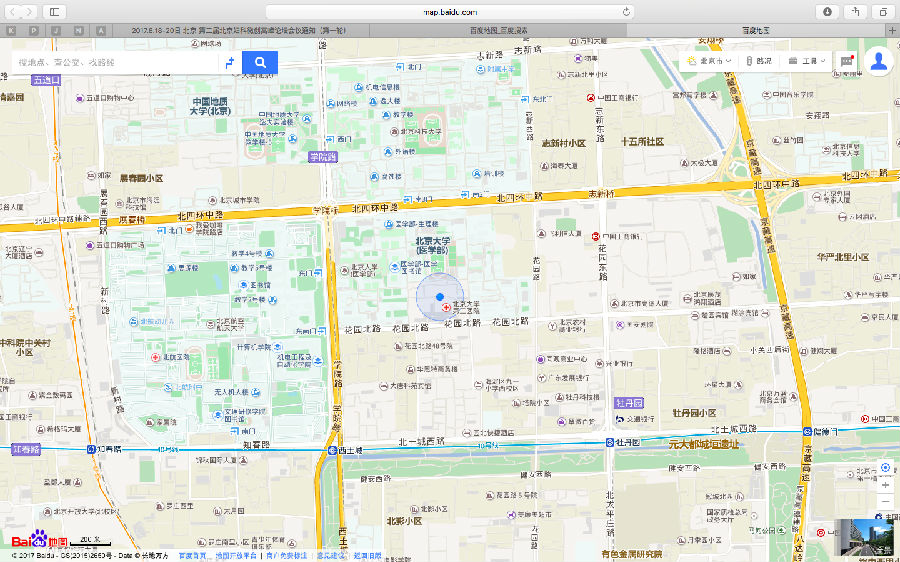Click the Baidu map search input box
The height and width of the screenshot is (562, 900).
(x=115, y=62)
